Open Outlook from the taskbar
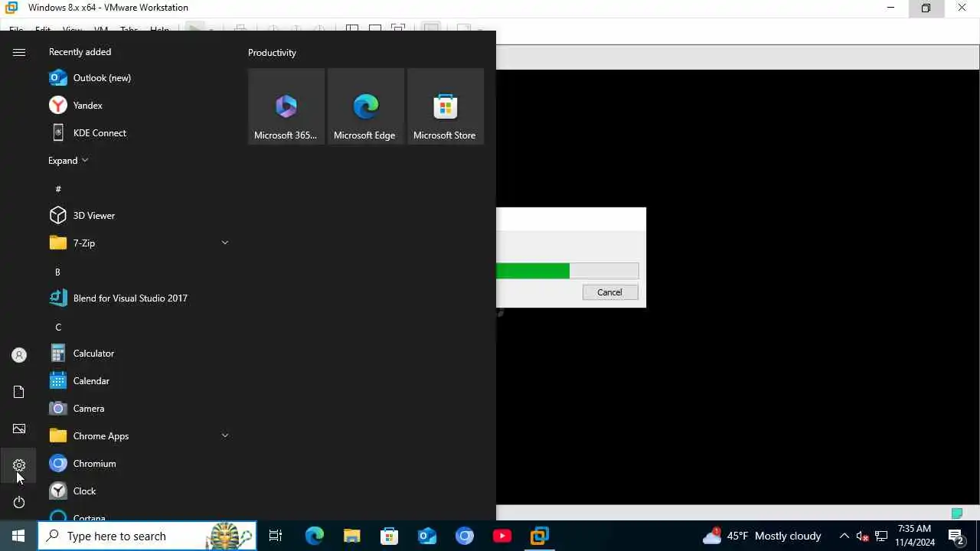980x551 pixels. pyautogui.click(x=426, y=536)
